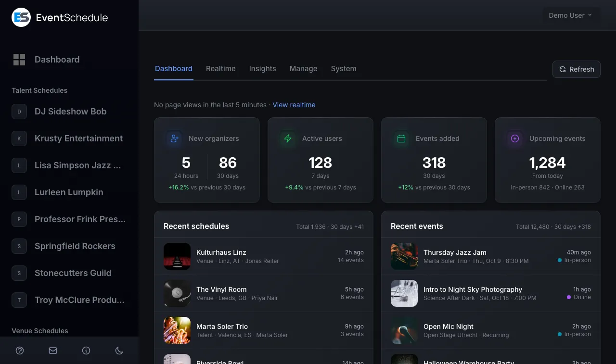Click the K avatar for Krusty Entertainment
Screen dimensions: 616x364
coord(19,138)
